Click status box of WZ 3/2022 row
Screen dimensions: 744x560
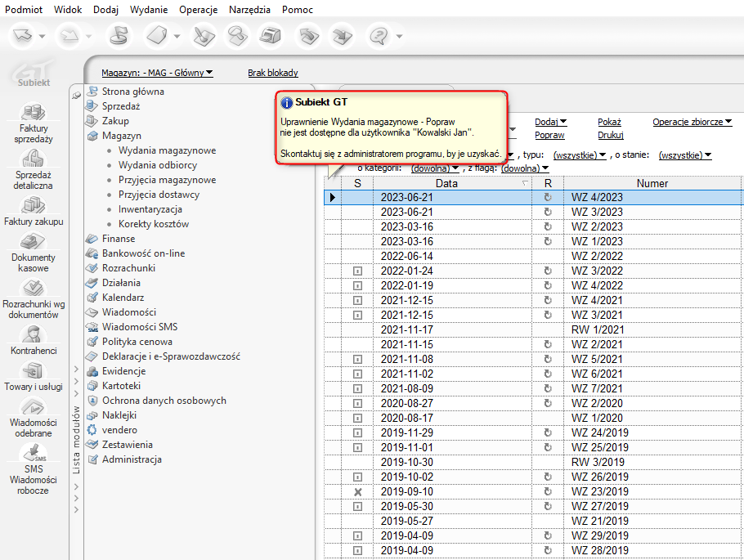357,271
